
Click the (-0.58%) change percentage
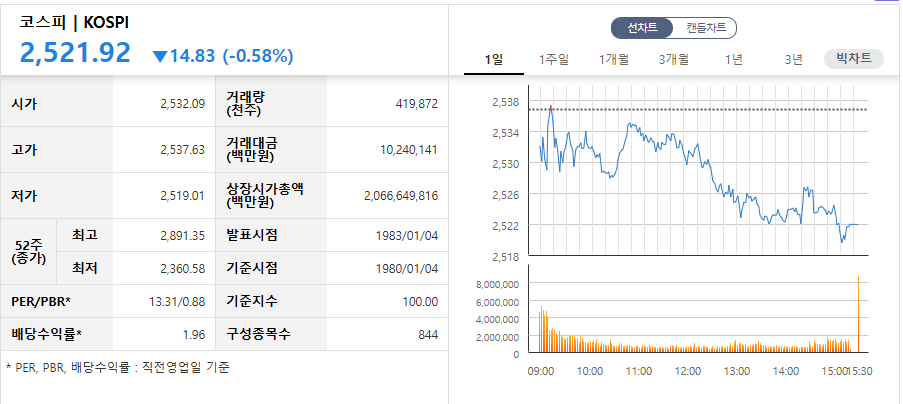click(x=258, y=56)
